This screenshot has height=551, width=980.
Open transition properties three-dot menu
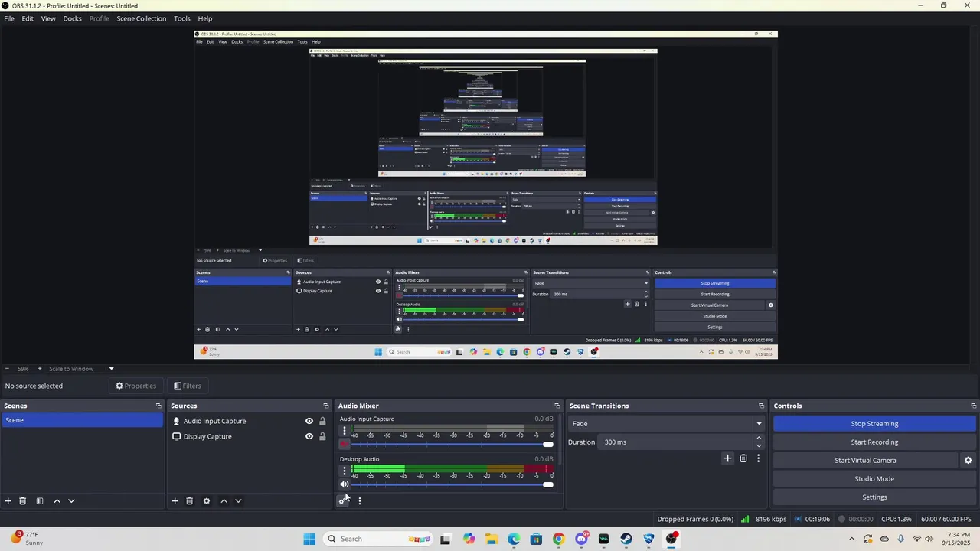(759, 458)
